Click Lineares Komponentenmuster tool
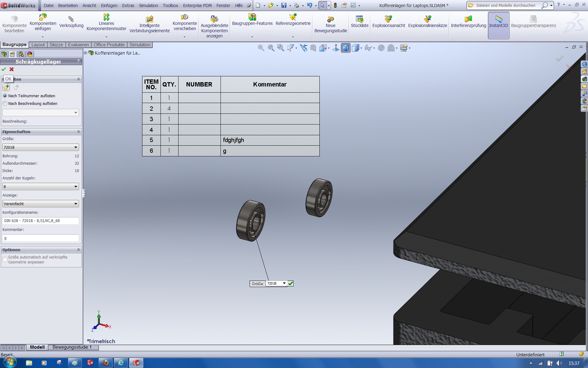 (x=106, y=22)
